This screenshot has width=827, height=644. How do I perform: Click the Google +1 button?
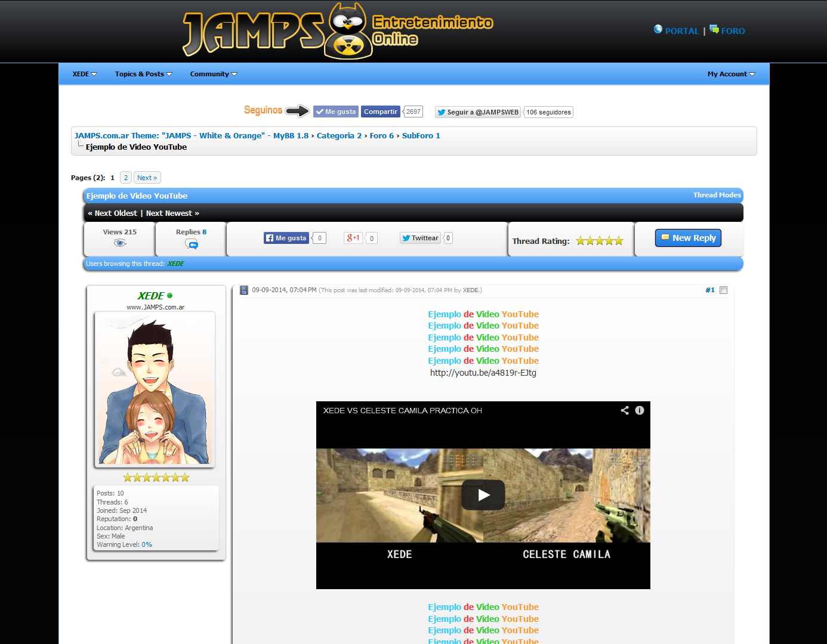(353, 238)
